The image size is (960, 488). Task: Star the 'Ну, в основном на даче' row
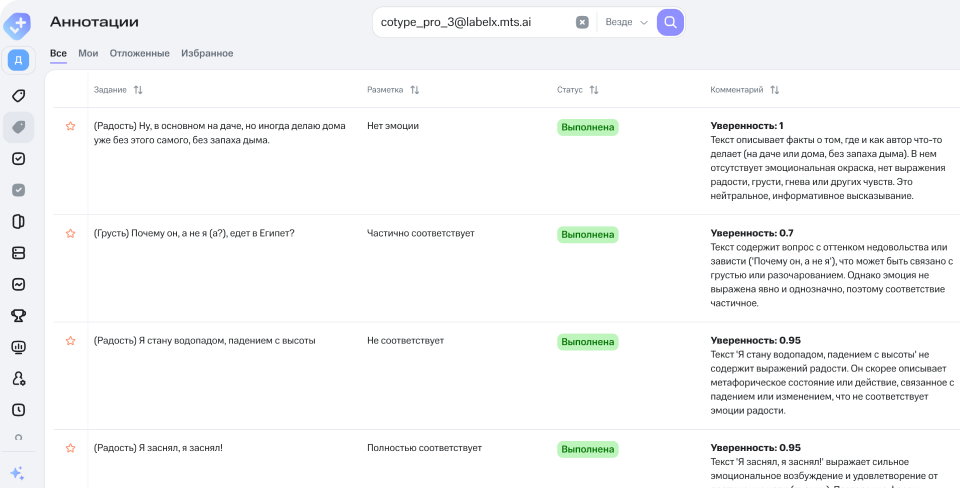[x=70, y=126]
